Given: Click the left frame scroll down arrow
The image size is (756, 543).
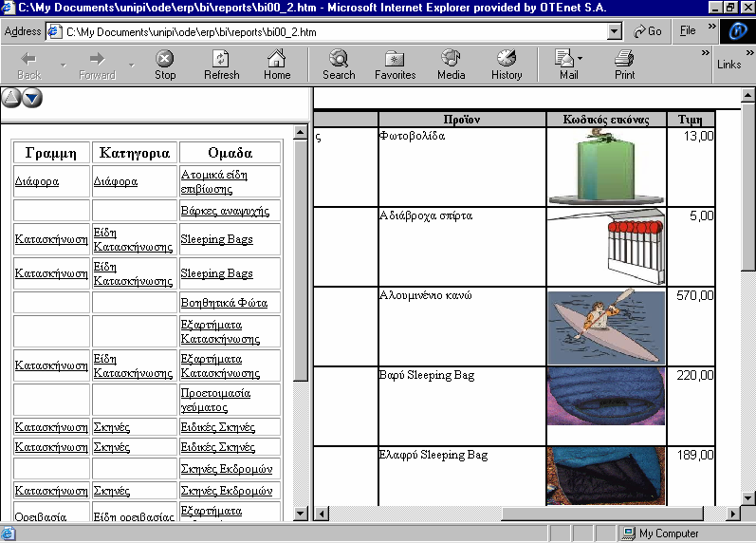Looking at the screenshot, I should pyautogui.click(x=301, y=514).
